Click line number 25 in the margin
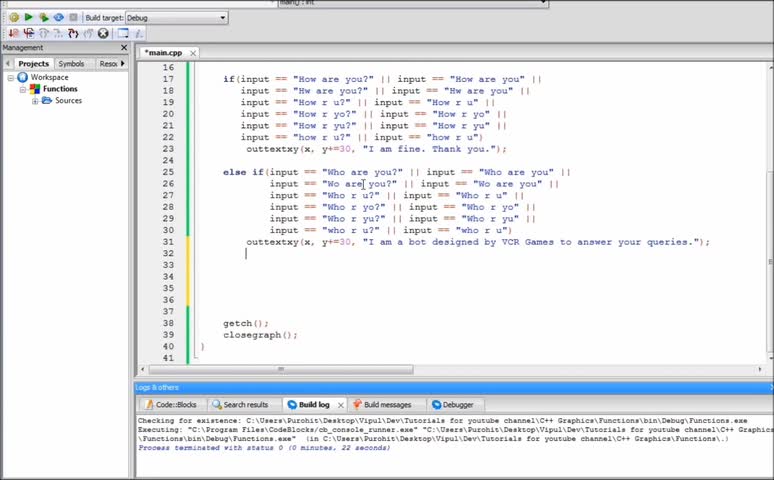Screen dimensions: 774x480 tap(168, 172)
